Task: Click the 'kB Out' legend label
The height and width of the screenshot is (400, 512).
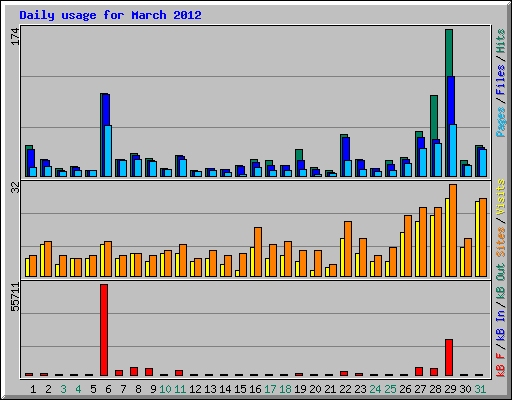Action: [500, 282]
